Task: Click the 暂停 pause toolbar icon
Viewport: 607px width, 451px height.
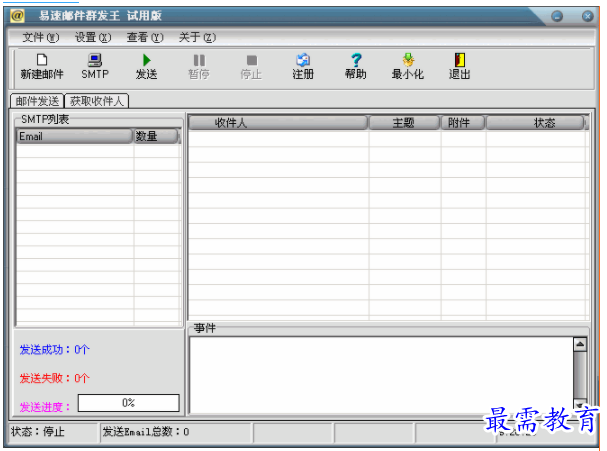Action: coord(199,66)
